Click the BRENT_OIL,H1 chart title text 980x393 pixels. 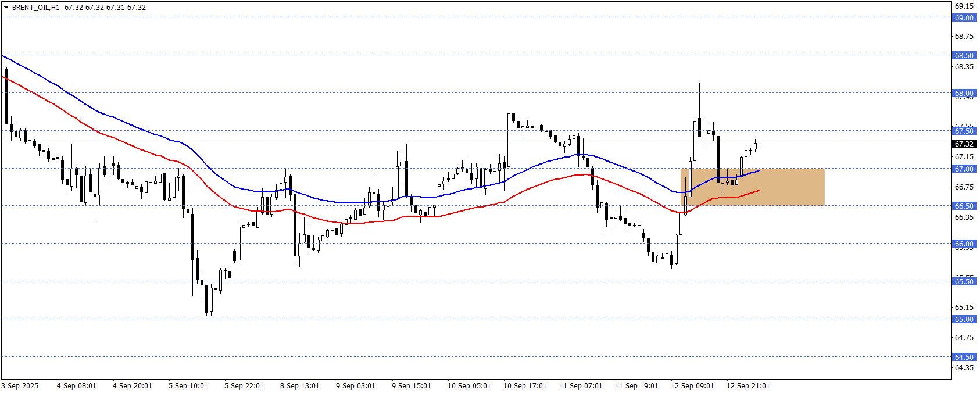(x=35, y=8)
